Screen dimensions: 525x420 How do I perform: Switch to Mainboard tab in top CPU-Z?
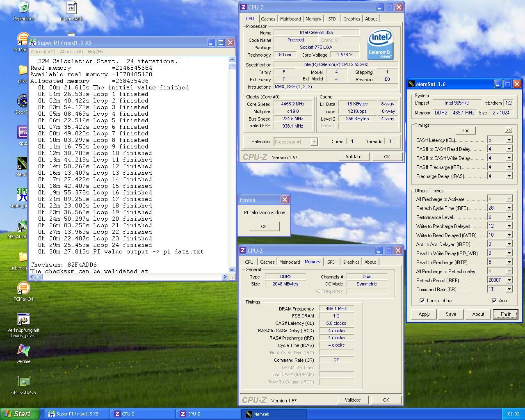coord(290,19)
